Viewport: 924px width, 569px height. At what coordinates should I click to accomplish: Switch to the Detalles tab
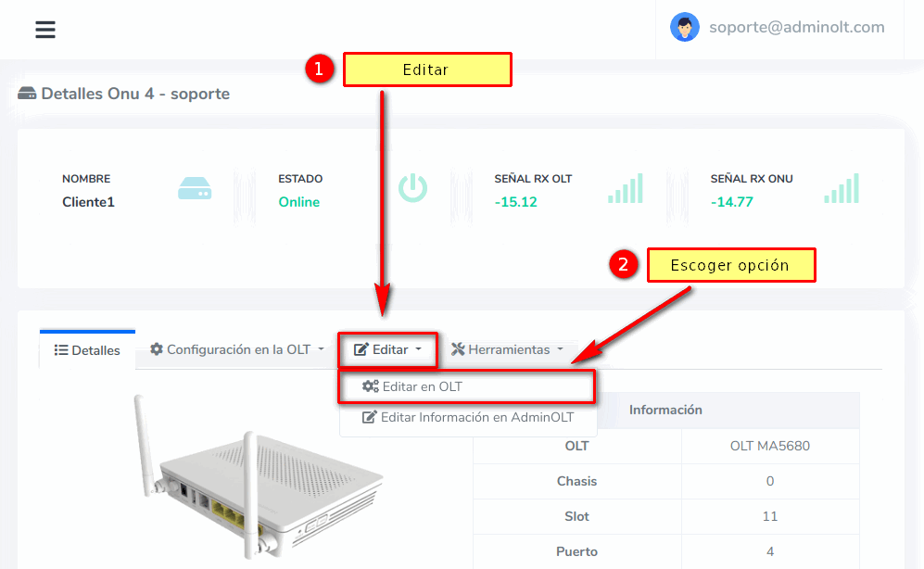[x=87, y=350]
